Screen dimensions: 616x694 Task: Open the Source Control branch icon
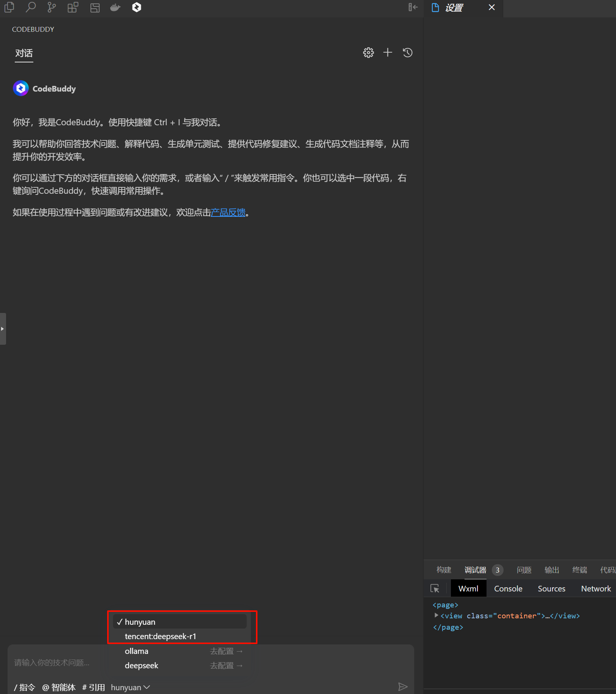tap(52, 7)
